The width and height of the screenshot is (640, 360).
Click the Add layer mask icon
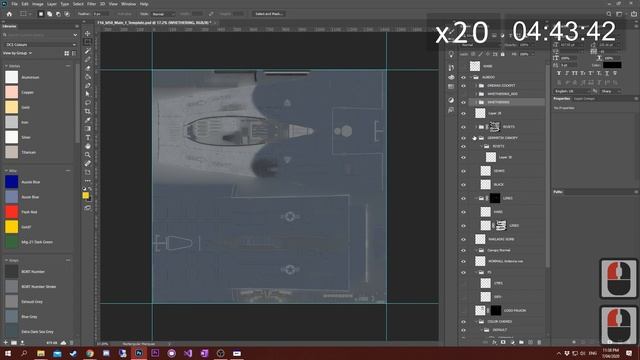[503, 342]
